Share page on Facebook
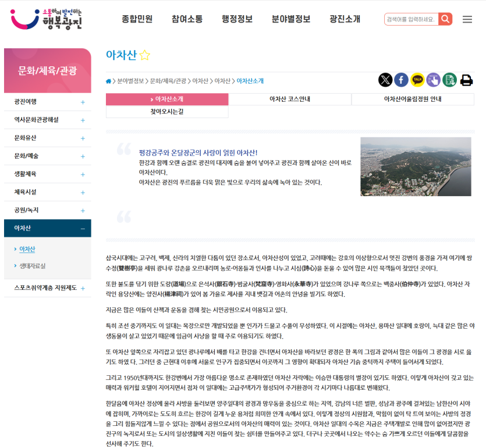 pyautogui.click(x=401, y=80)
